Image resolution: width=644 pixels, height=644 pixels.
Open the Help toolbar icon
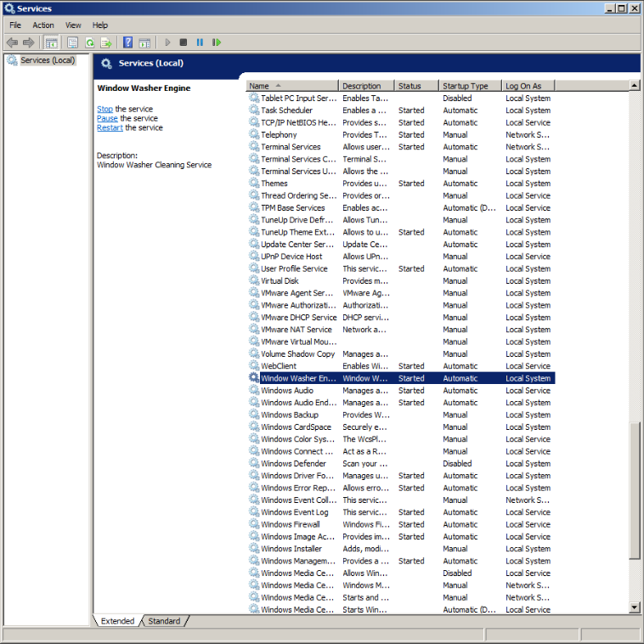(x=127, y=42)
